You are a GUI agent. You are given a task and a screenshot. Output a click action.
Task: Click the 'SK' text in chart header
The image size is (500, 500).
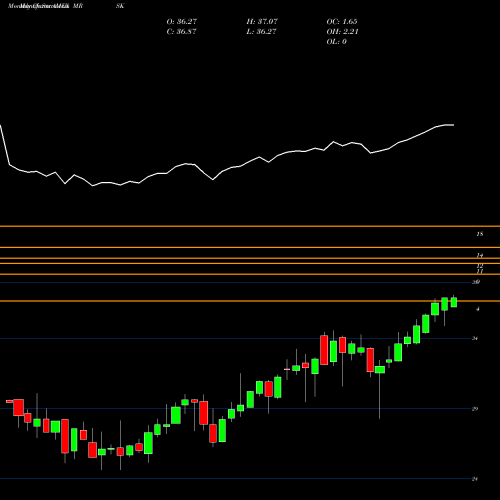(120, 6)
